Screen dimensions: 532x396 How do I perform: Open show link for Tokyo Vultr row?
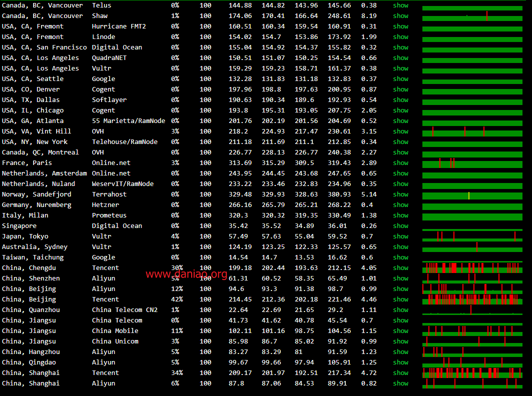pos(400,236)
